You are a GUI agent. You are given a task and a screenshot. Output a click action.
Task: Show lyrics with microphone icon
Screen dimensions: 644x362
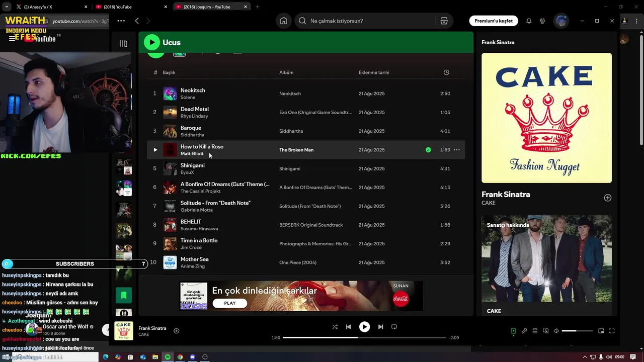(524, 331)
